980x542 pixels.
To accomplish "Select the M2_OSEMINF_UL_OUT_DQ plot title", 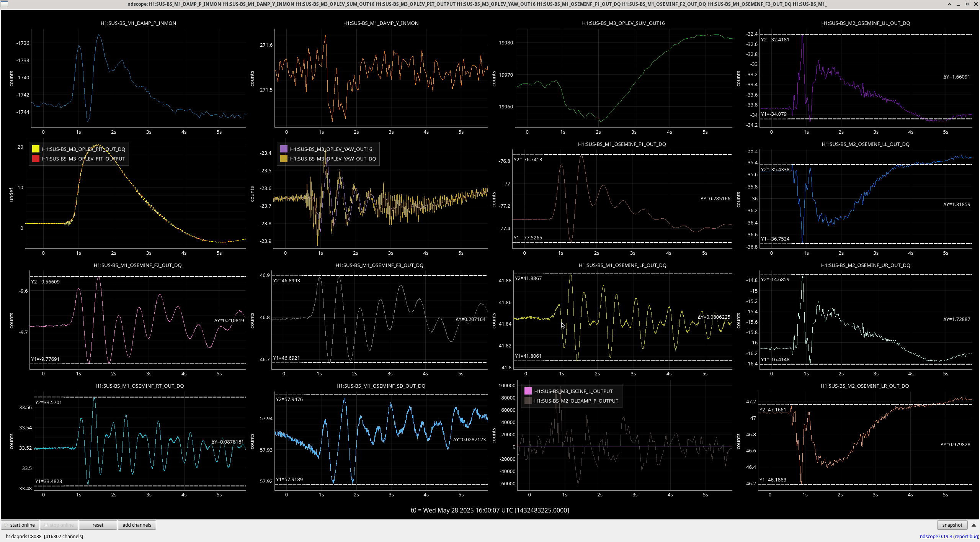I will 866,23.
